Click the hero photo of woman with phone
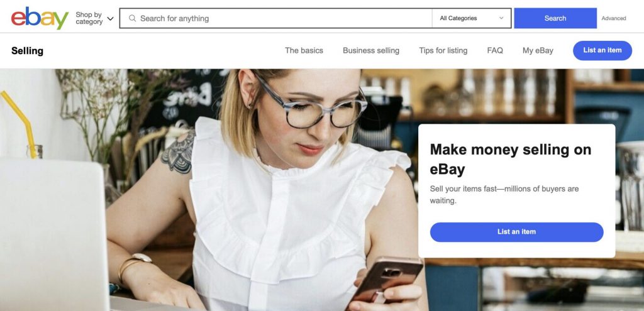The width and height of the screenshot is (644, 311). tap(287, 188)
